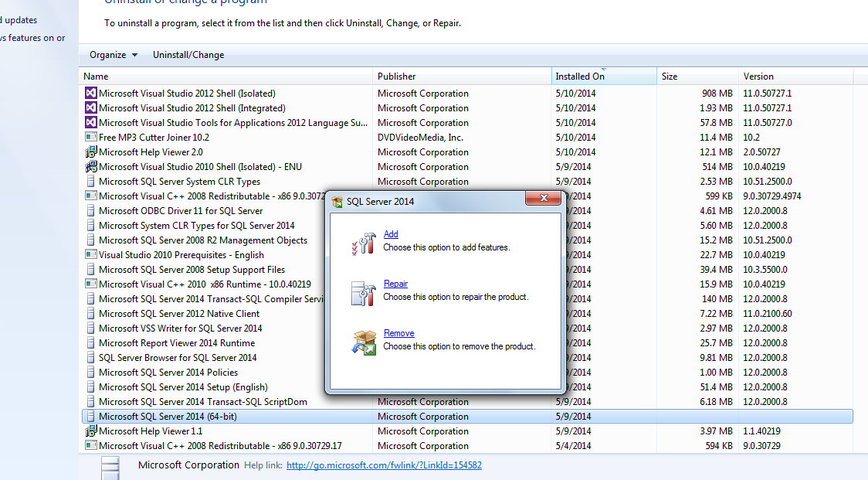
Task: Click the Visual Studio 2010 Prerequisites icon
Action: click(x=90, y=254)
